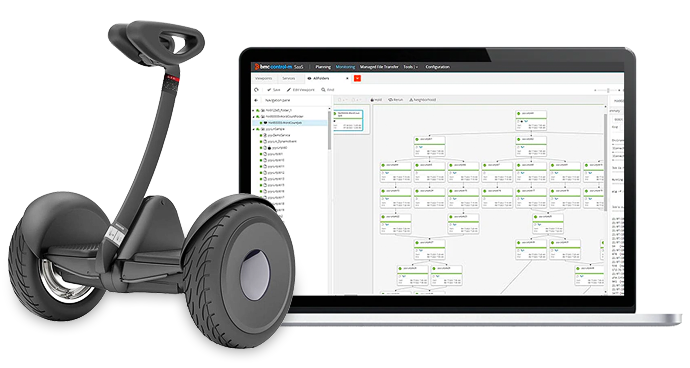This screenshot has height=368, width=690.
Task: Collapse the Sample folder tree node
Action: tap(253, 129)
